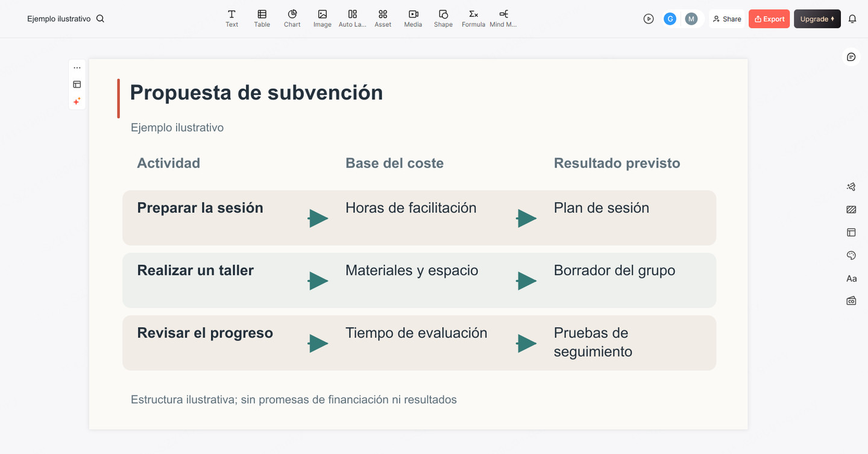868x454 pixels.
Task: Click the search magnifier icon
Action: 100,19
